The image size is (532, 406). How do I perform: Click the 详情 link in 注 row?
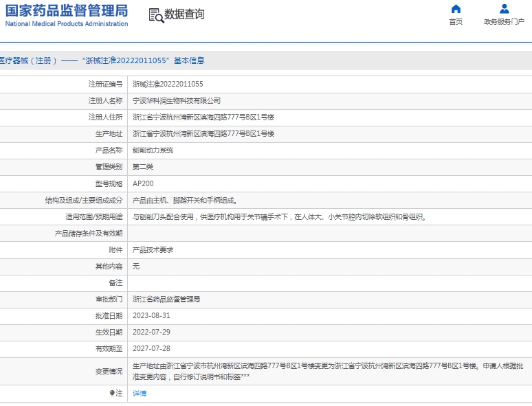(140, 394)
